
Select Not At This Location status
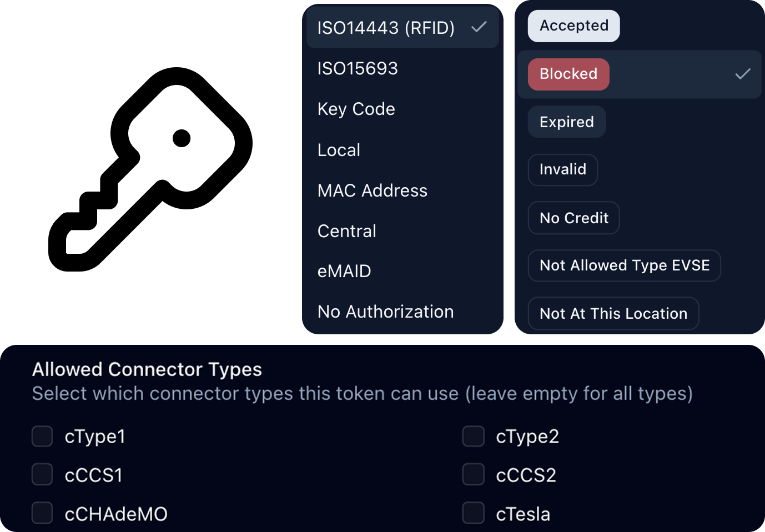pyautogui.click(x=613, y=314)
